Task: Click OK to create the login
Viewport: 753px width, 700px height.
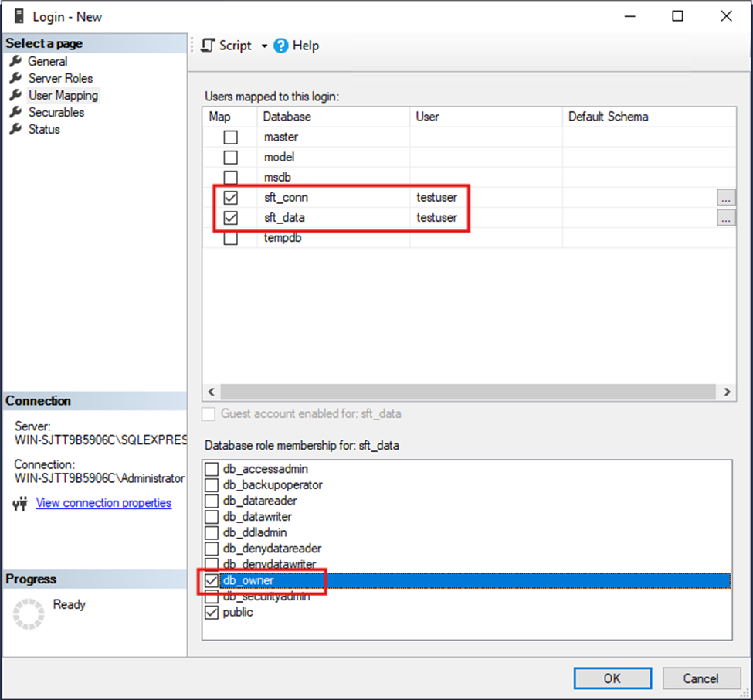Action: tap(612, 678)
